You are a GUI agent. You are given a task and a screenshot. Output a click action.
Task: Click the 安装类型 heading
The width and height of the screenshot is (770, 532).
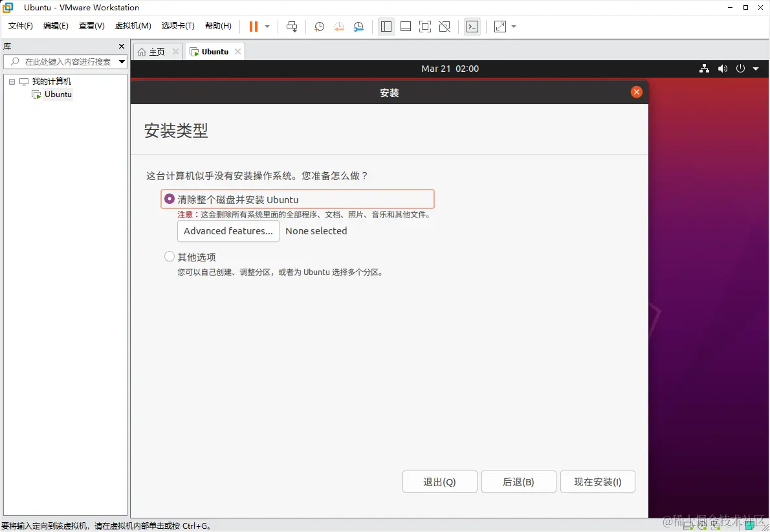pyautogui.click(x=176, y=131)
